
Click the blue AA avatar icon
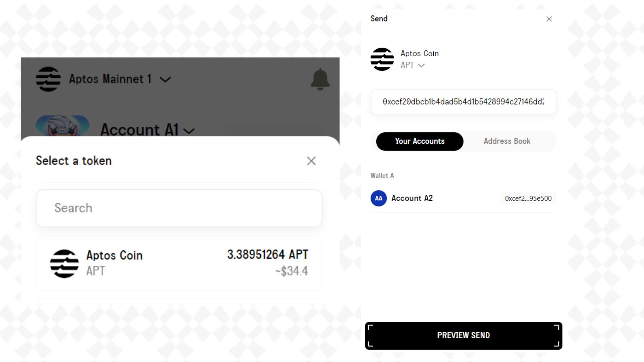tap(379, 198)
